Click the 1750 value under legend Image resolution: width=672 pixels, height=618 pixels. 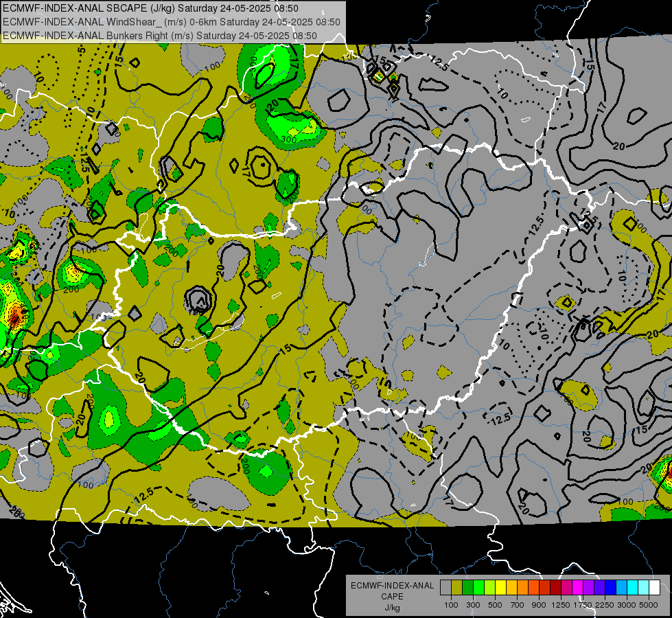tap(583, 605)
